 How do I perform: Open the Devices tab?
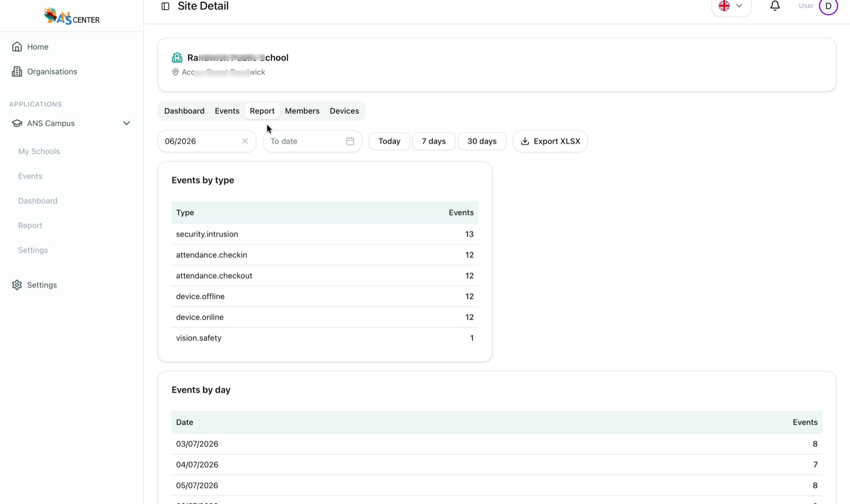344,111
